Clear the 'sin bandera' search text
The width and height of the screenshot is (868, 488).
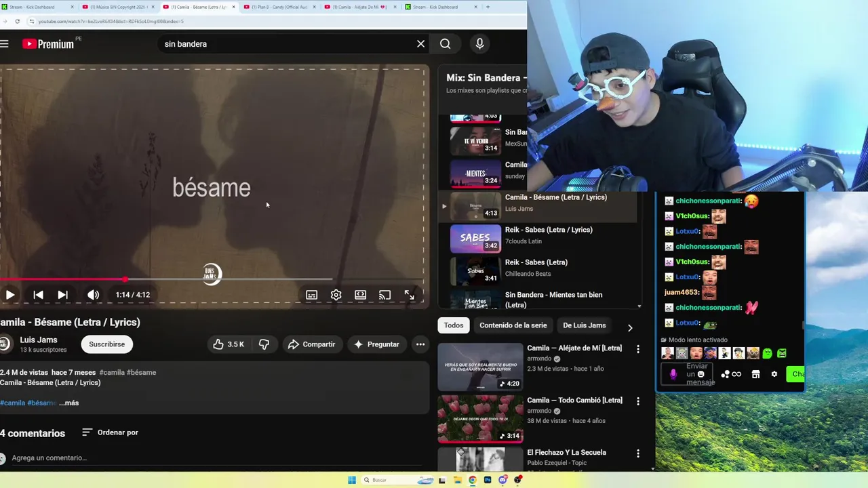point(420,43)
